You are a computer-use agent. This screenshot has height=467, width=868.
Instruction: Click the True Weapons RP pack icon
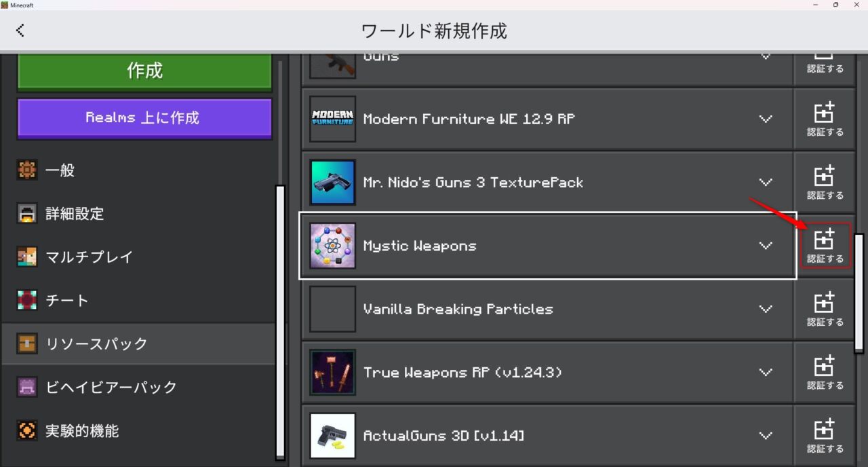tap(332, 372)
